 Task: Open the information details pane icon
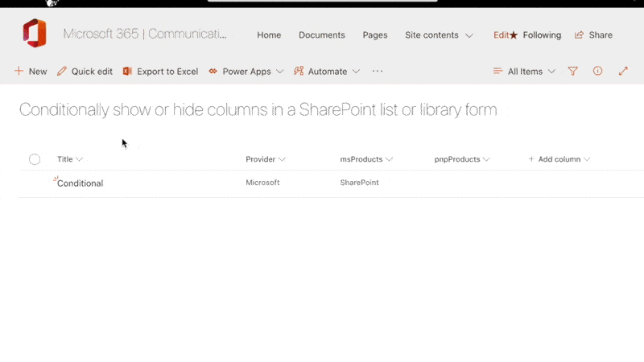point(597,72)
